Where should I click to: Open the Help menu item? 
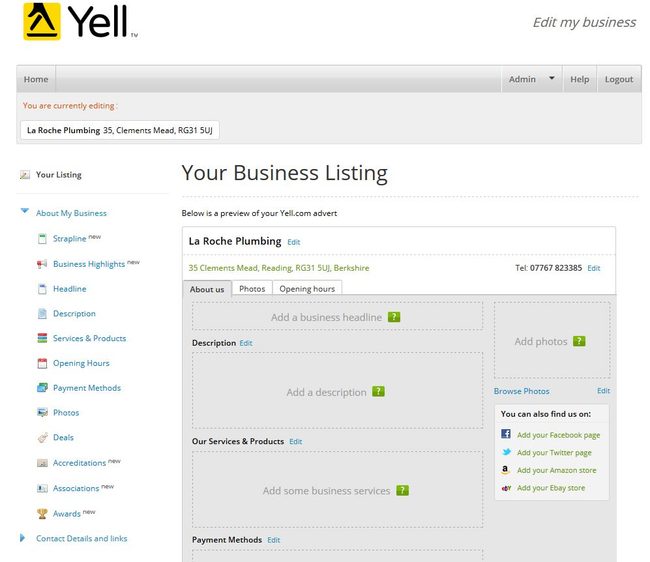(x=580, y=79)
